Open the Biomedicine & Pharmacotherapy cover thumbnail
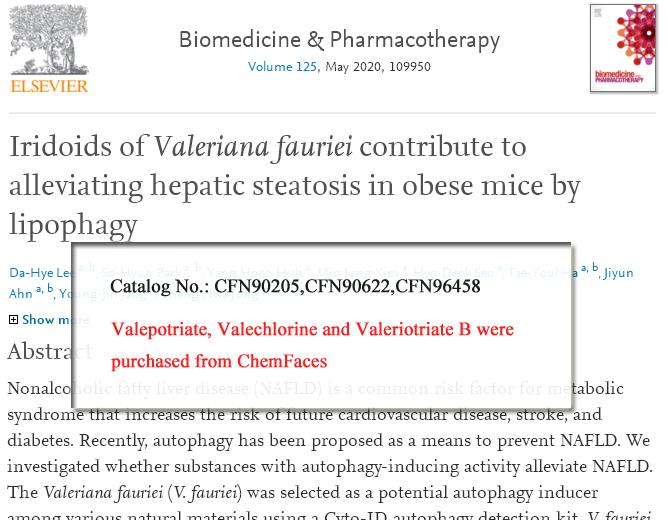The width and height of the screenshot is (668, 520). tap(623, 48)
